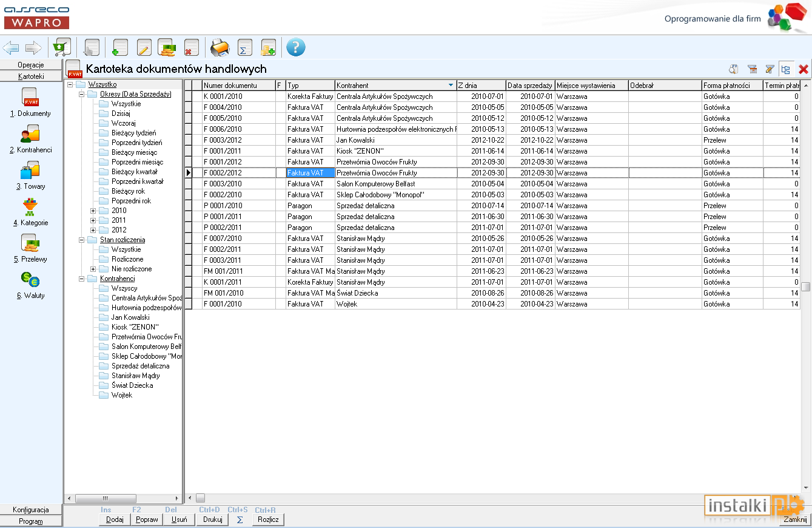Click the printer icon in the toolbar

point(220,47)
